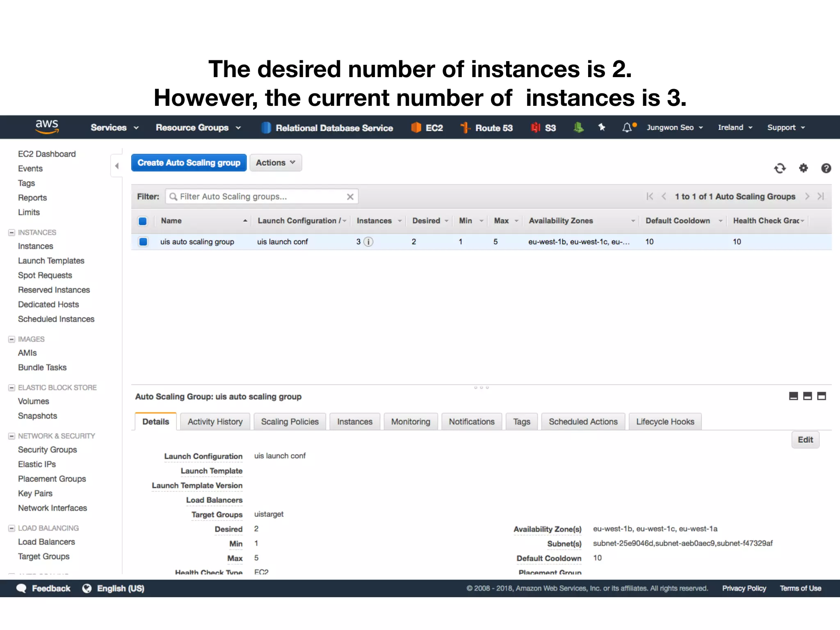The width and height of the screenshot is (840, 630).
Task: Open the Route 53 shortcut icon
Action: 465,128
